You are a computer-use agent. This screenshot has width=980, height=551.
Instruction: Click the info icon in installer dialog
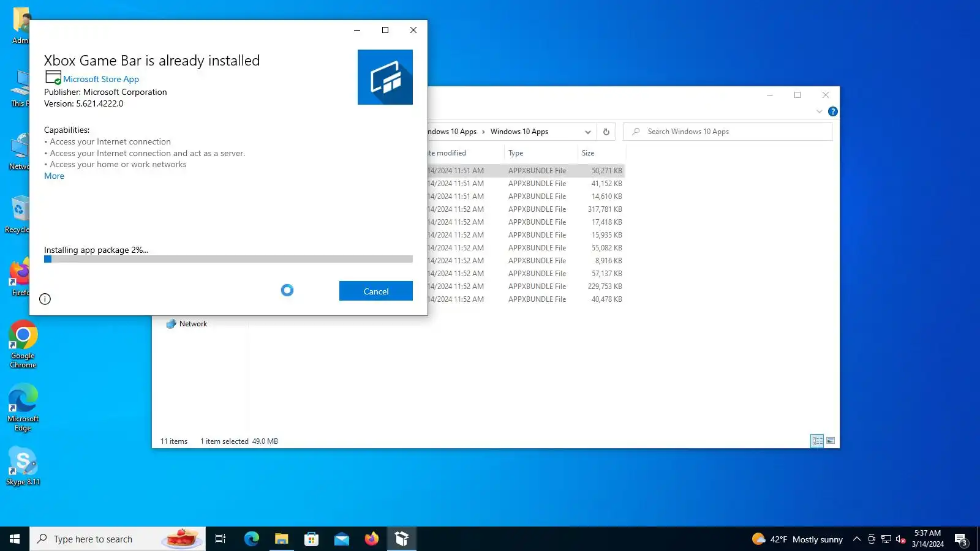45,299
